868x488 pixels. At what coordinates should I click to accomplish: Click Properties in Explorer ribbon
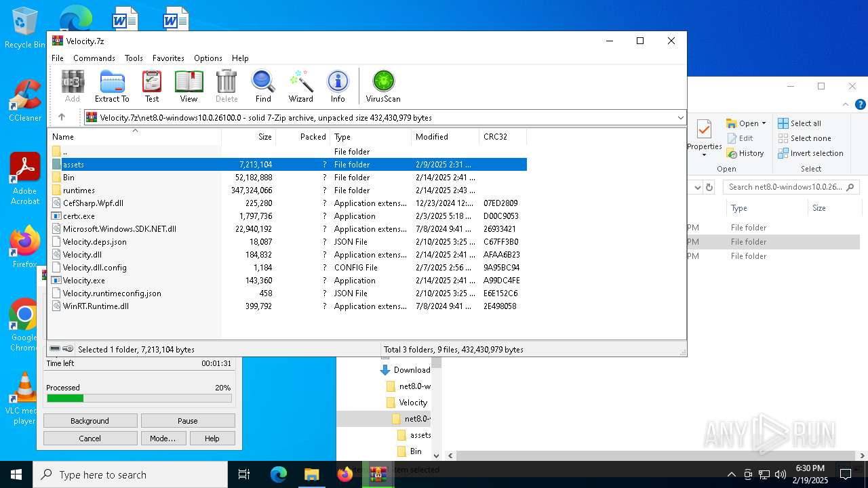pos(705,137)
